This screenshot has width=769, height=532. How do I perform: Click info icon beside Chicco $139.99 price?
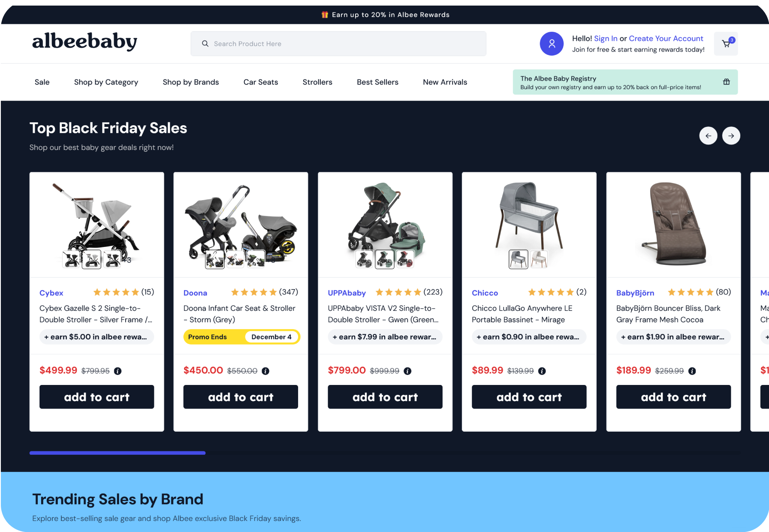pos(542,371)
